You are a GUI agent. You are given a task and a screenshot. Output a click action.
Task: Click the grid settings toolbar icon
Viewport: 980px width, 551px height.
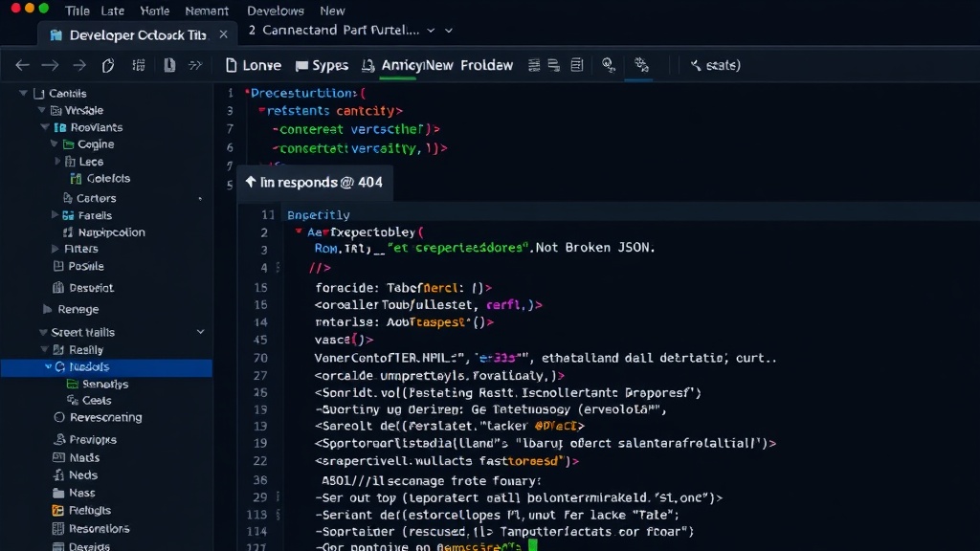coord(139,65)
